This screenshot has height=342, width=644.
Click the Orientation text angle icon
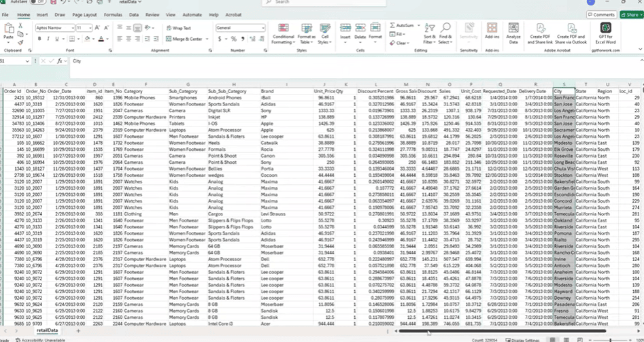[148, 27]
